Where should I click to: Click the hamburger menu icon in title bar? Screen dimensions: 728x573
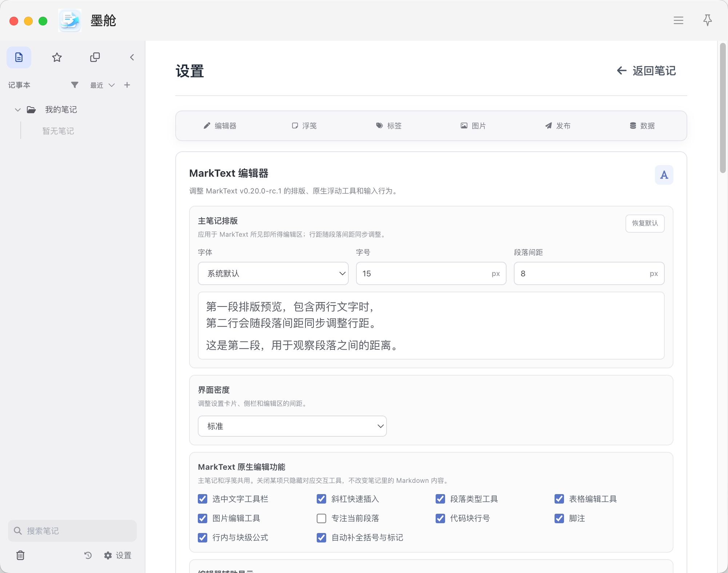679,20
